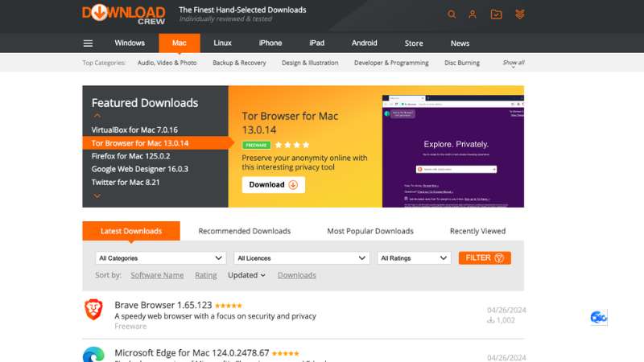This screenshot has height=362, width=644.
Task: Select the Mac platform tab
Action: [180, 43]
